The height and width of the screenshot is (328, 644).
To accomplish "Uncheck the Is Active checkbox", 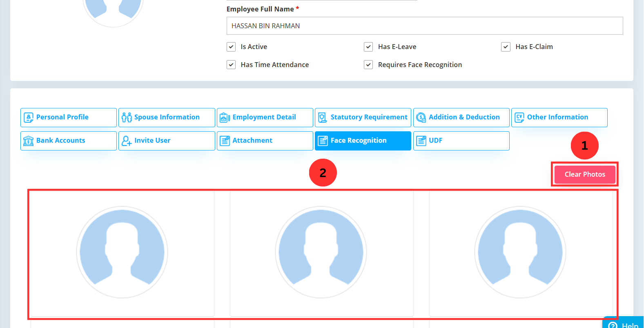I will (x=231, y=47).
